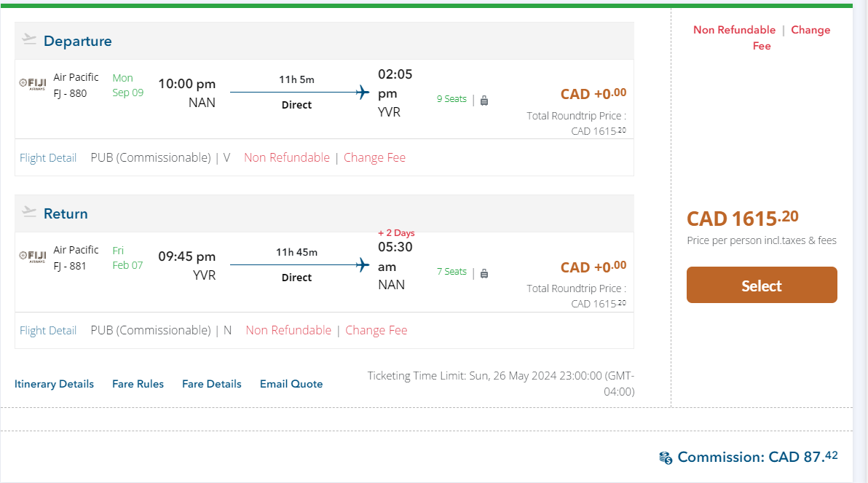Click the baggage icon beside 9 Seats
Screen dimensions: 868x483
(x=484, y=101)
